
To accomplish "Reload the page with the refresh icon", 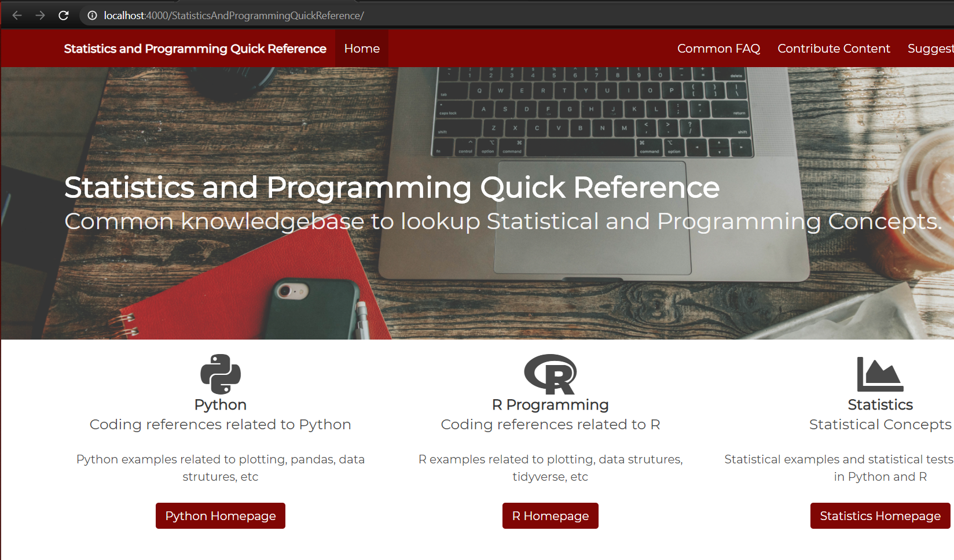I will (64, 16).
